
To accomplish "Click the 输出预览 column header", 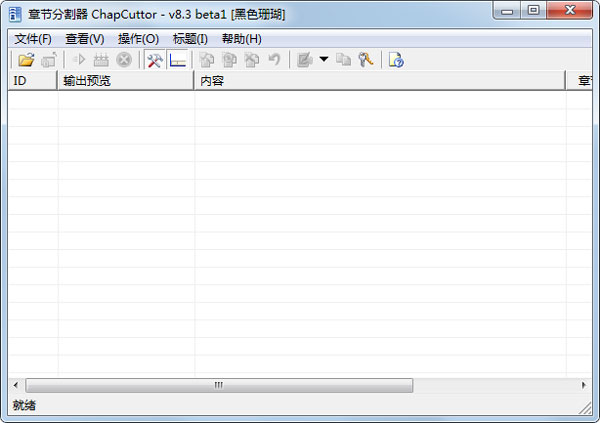I will pyautogui.click(x=126, y=81).
